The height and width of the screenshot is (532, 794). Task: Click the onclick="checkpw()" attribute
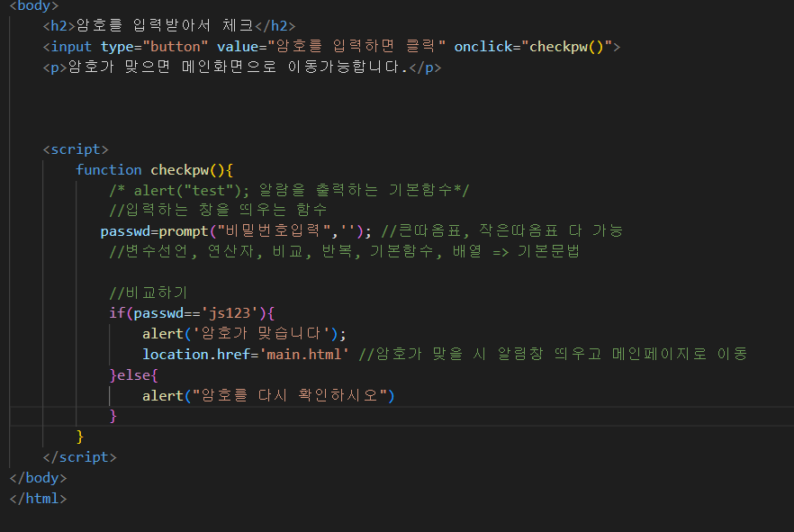(533, 47)
